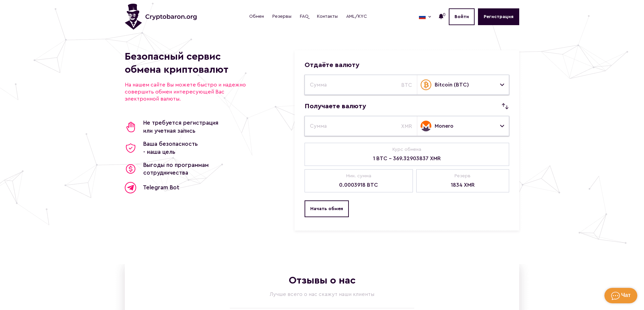Select the Monero coin icon
The image size is (644, 310).
[426, 126]
